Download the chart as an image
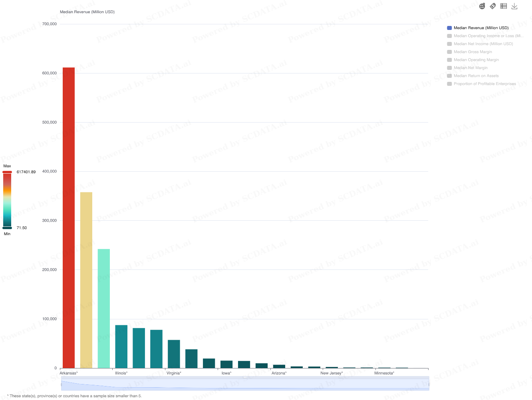 (514, 6)
